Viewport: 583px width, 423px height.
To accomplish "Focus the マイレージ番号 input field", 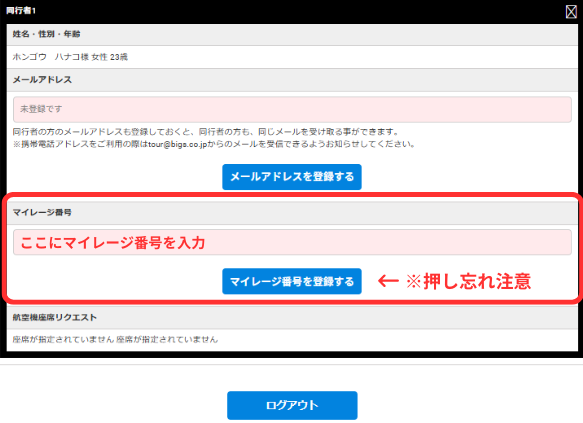I will (x=292, y=242).
